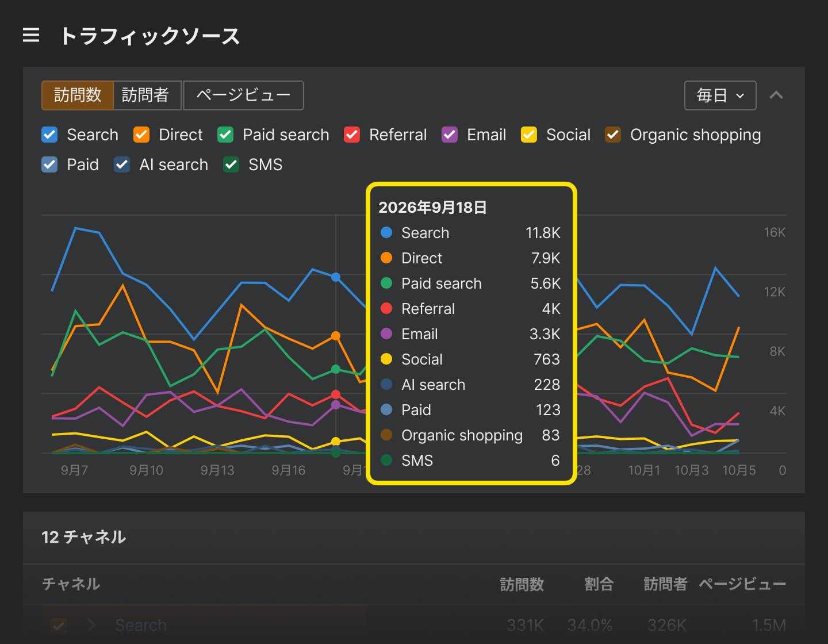Hide the AI search series checkbox
Image resolution: width=828 pixels, height=644 pixels.
tap(122, 164)
